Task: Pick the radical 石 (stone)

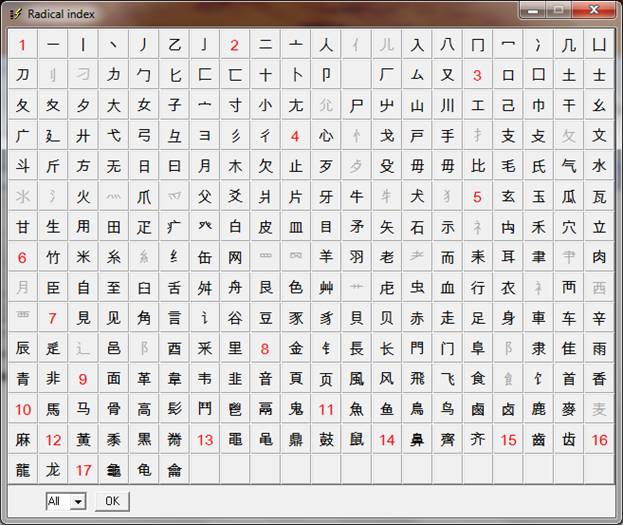Action: tap(417, 227)
